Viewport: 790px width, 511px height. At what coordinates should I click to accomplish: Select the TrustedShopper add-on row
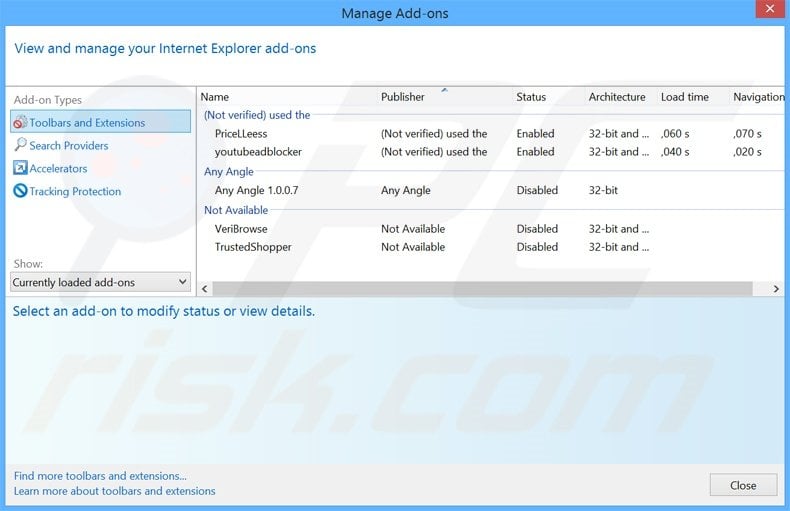pyautogui.click(x=491, y=247)
